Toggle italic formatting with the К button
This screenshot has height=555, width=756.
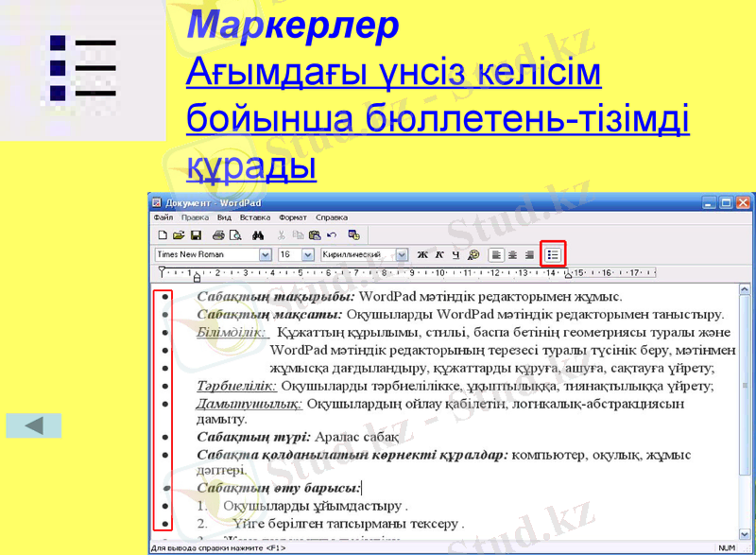click(439, 254)
